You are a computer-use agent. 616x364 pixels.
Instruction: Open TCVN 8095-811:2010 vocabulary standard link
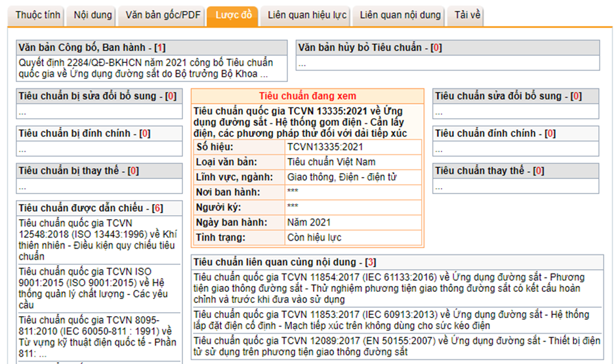pos(95,336)
